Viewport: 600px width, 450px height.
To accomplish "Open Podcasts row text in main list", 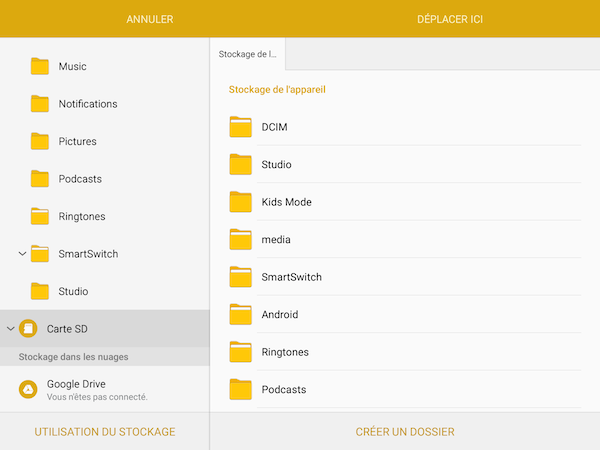I will click(x=284, y=389).
